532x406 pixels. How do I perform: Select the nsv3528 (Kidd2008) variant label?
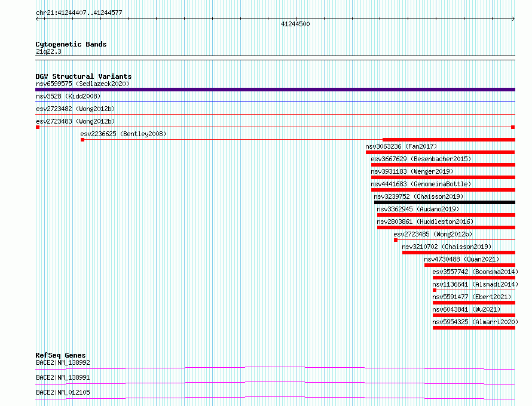(x=68, y=96)
